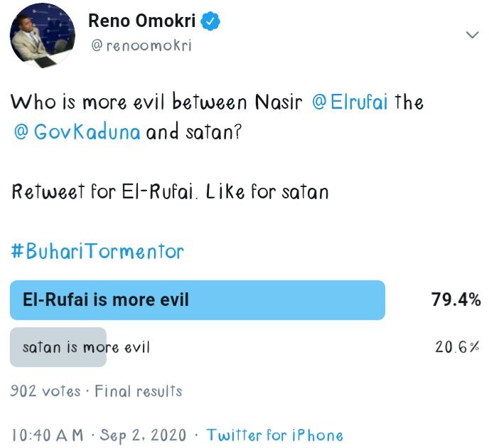The height and width of the screenshot is (448, 489).
Task: Open Reno Omokri's profile picture
Action: click(x=42, y=36)
